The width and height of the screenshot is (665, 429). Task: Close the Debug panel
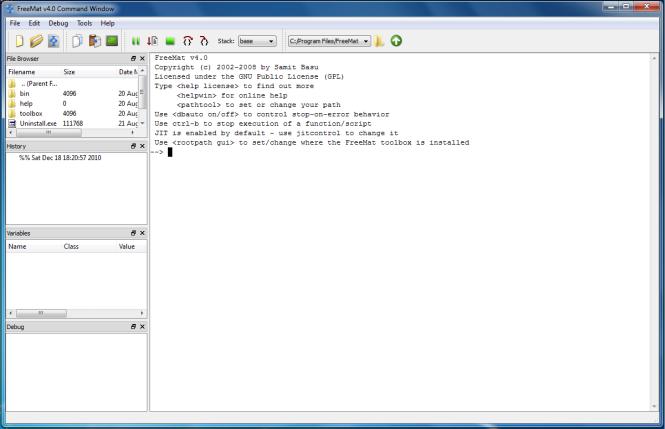tap(142, 327)
